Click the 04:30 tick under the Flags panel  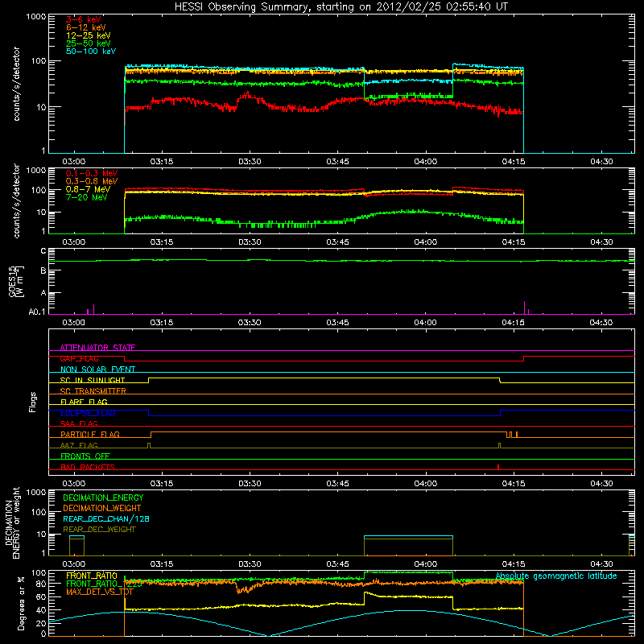pos(601,484)
